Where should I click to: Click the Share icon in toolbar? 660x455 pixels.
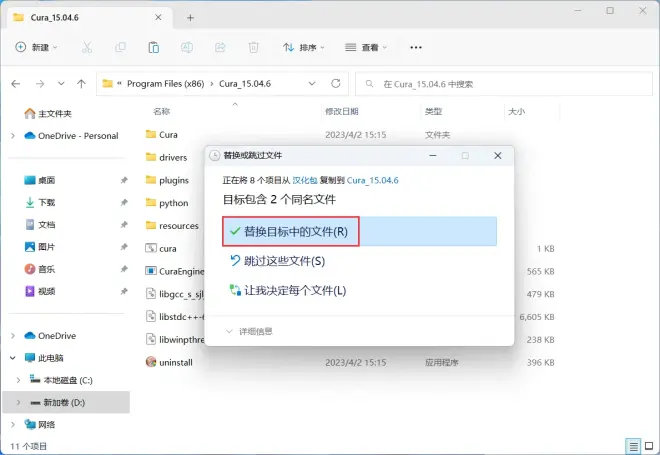pos(220,47)
